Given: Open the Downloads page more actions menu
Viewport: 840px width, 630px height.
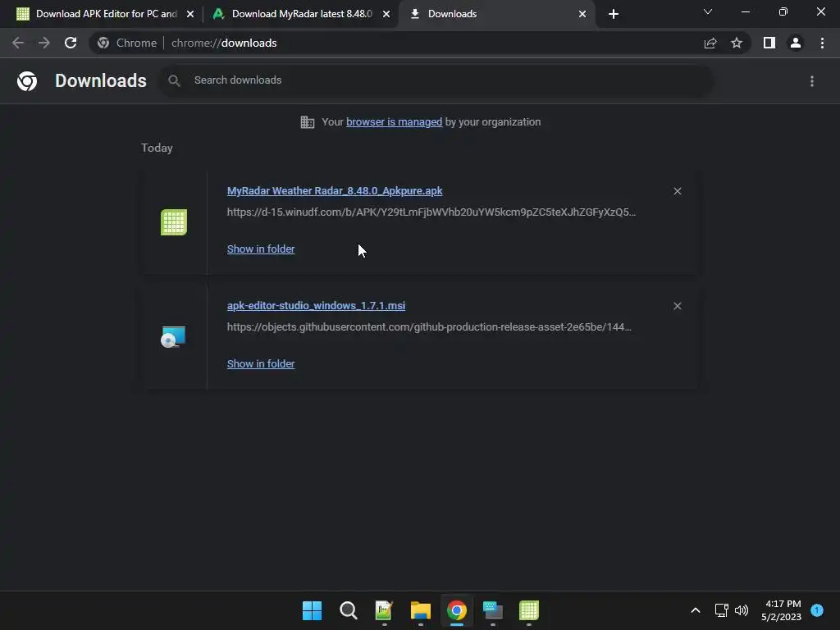Looking at the screenshot, I should (812, 81).
